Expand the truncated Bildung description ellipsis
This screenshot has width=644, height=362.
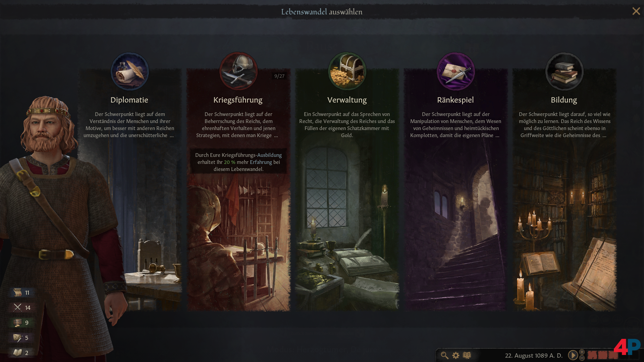(604, 136)
